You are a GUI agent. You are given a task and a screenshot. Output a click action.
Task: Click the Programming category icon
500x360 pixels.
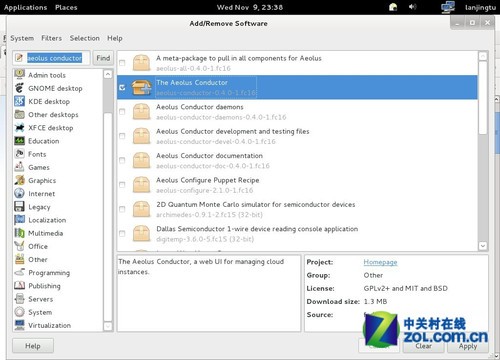point(20,272)
